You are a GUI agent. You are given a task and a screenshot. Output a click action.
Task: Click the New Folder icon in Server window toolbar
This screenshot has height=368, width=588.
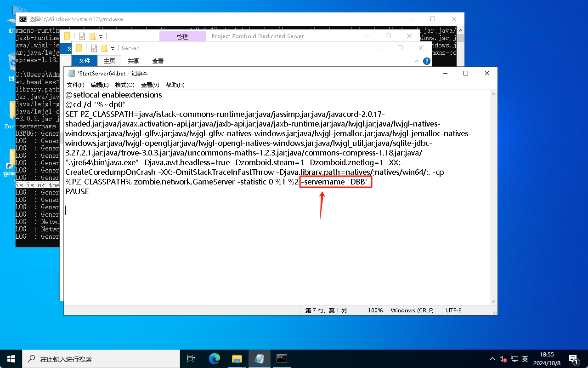coord(104,48)
